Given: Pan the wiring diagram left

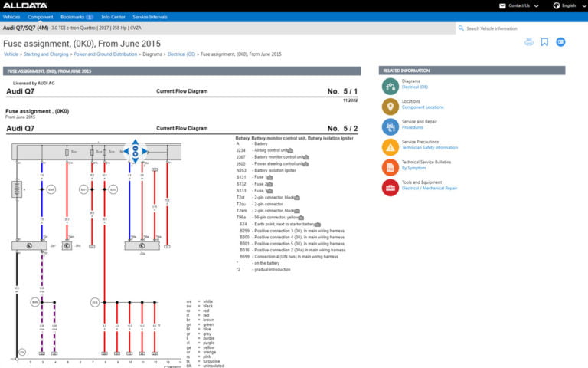Looking at the screenshot, I should (x=126, y=151).
